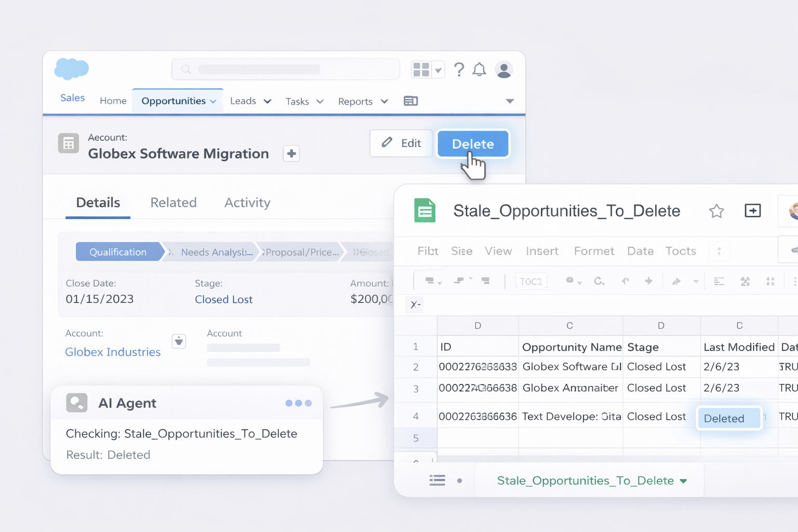This screenshot has height=532, width=798.
Task: Click the account record building icon
Action: [69, 144]
